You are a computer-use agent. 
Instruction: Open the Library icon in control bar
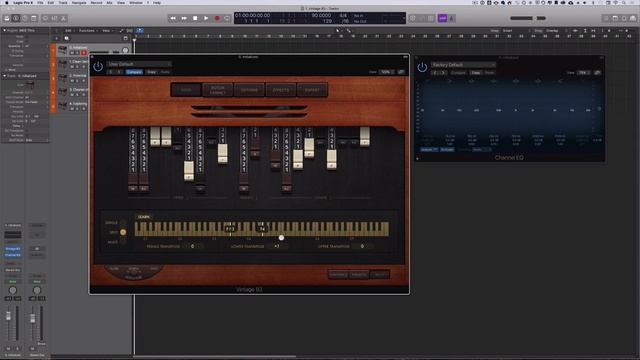pyautogui.click(x=7, y=18)
